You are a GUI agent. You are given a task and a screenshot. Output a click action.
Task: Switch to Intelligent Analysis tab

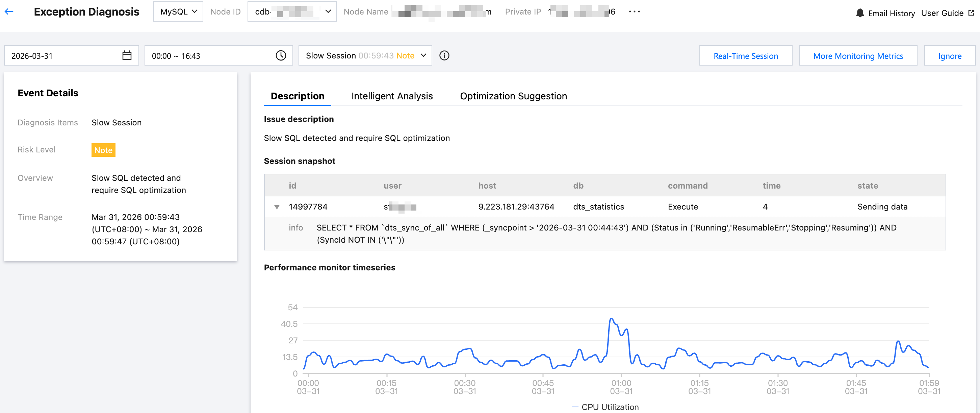pos(392,96)
